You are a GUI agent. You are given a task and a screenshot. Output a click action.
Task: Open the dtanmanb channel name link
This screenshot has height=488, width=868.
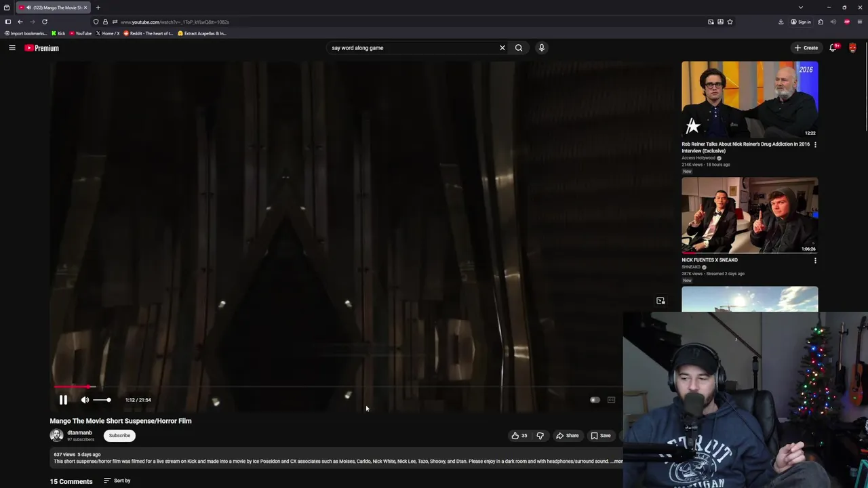click(x=79, y=432)
